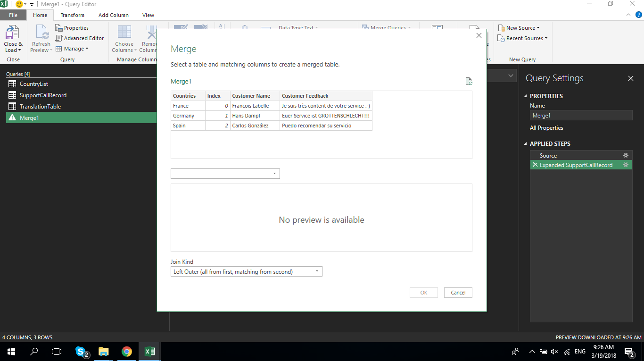The height and width of the screenshot is (361, 644).
Task: Open All Properties in Query Settings
Action: tap(546, 127)
